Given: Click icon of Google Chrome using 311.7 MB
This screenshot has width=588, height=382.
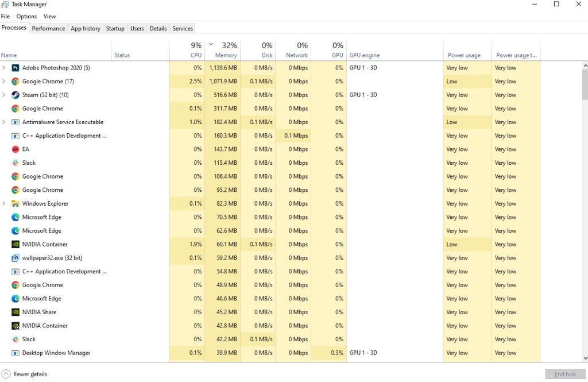Looking at the screenshot, I should (x=16, y=109).
